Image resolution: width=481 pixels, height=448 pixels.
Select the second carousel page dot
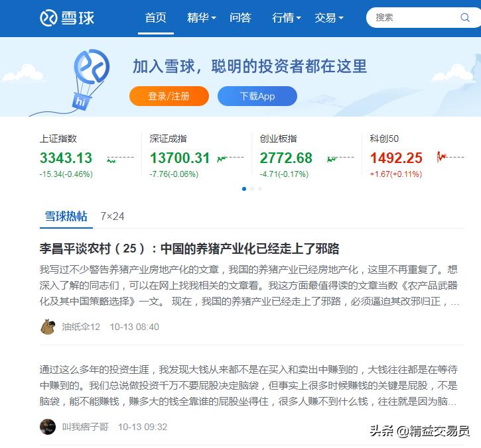(252, 189)
